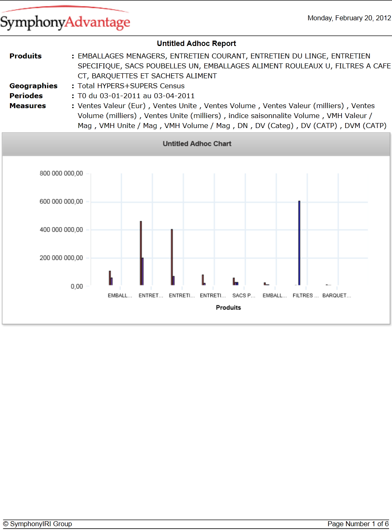Select the measure Ventes Unite (milliers)
This screenshot has height=532, width=392.
pos(183,116)
